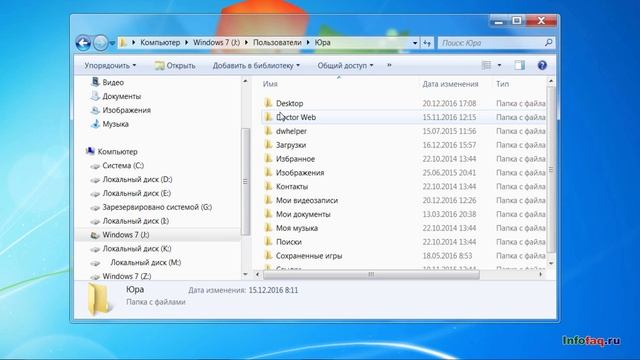Open recent pages dropdown next to Forward
The image size is (640, 360).
[112, 43]
